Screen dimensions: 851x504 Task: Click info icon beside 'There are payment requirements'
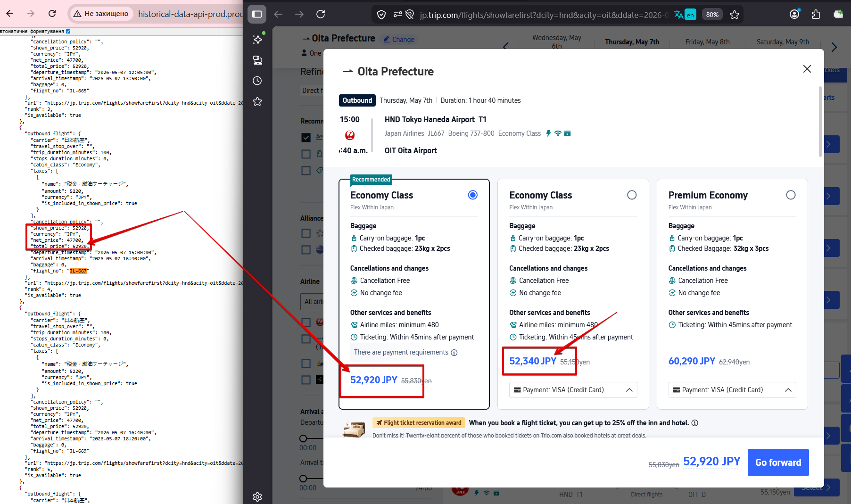454,353
